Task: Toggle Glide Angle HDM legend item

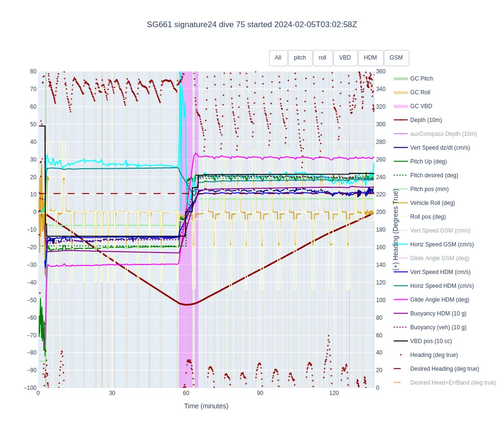Action: click(439, 300)
